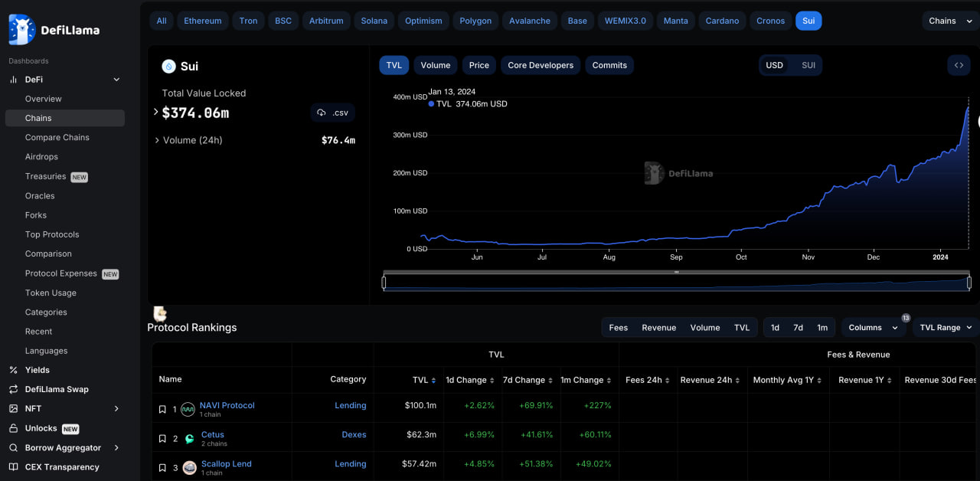Click the Yields percent icon in sidebar
This screenshot has width=980, height=481.
point(13,370)
